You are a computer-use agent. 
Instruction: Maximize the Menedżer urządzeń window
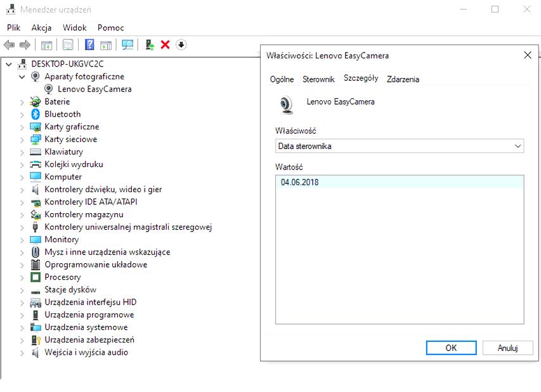point(495,10)
